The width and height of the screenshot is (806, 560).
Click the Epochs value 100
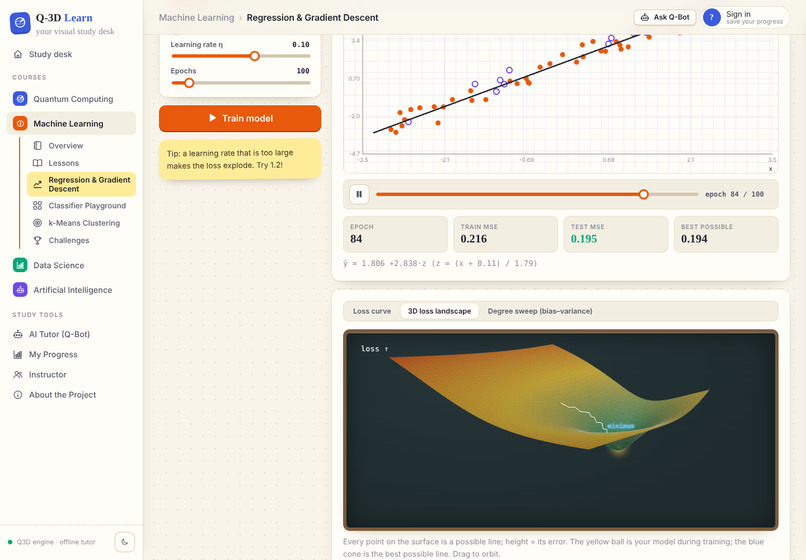(x=303, y=71)
